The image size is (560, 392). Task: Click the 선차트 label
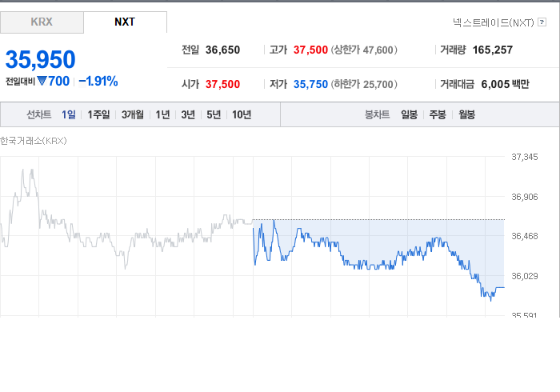(x=39, y=114)
